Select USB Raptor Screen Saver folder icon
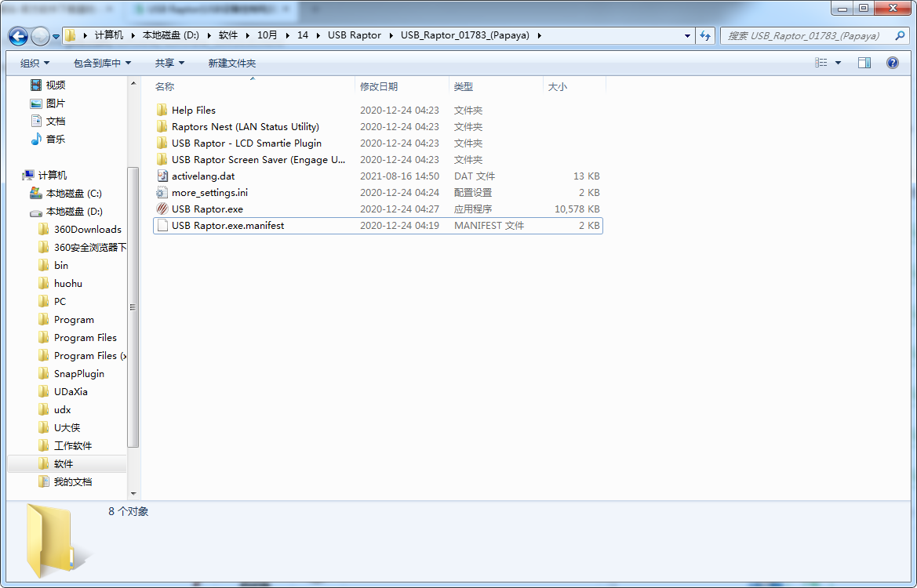The image size is (917, 588). [x=162, y=159]
